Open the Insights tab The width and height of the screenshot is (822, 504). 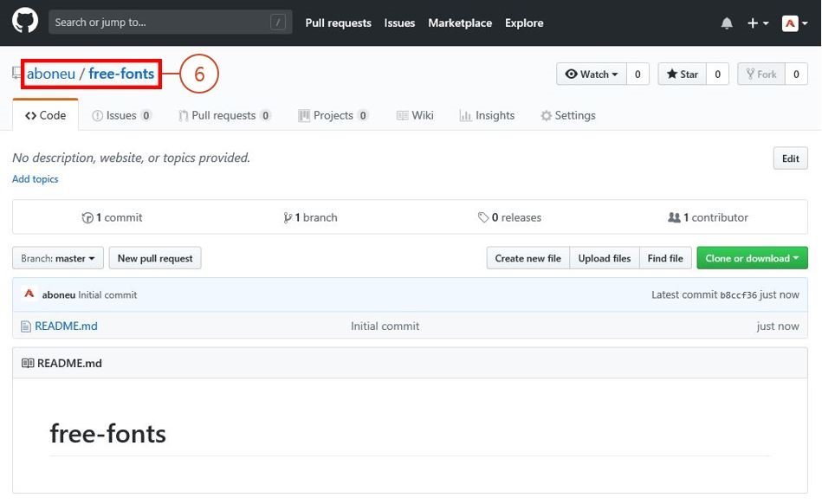(x=487, y=115)
